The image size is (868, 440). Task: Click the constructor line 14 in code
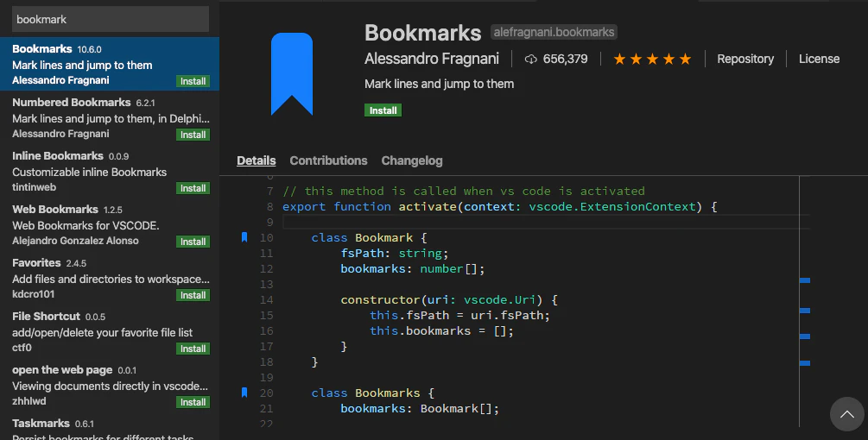(x=449, y=299)
